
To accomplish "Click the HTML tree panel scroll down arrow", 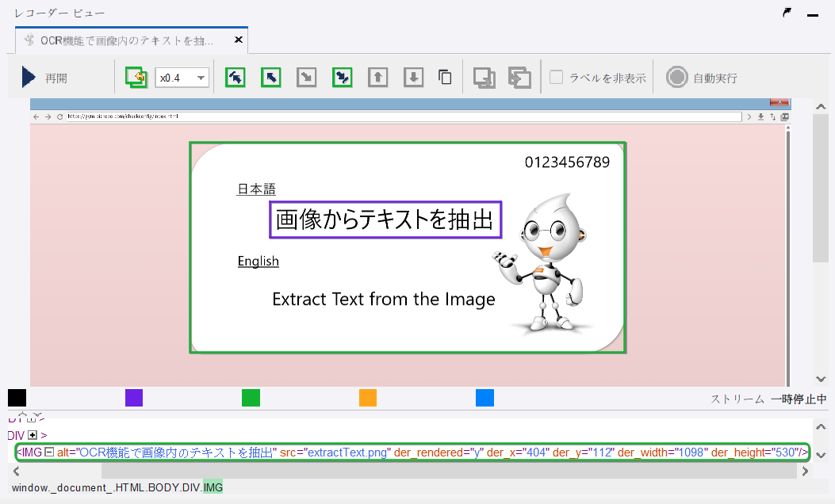I will coord(821,455).
